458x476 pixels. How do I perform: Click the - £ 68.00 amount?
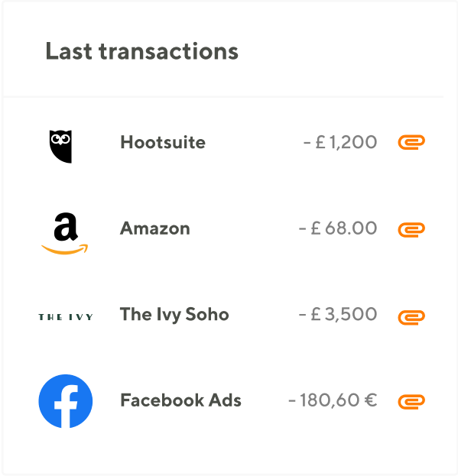pos(338,228)
